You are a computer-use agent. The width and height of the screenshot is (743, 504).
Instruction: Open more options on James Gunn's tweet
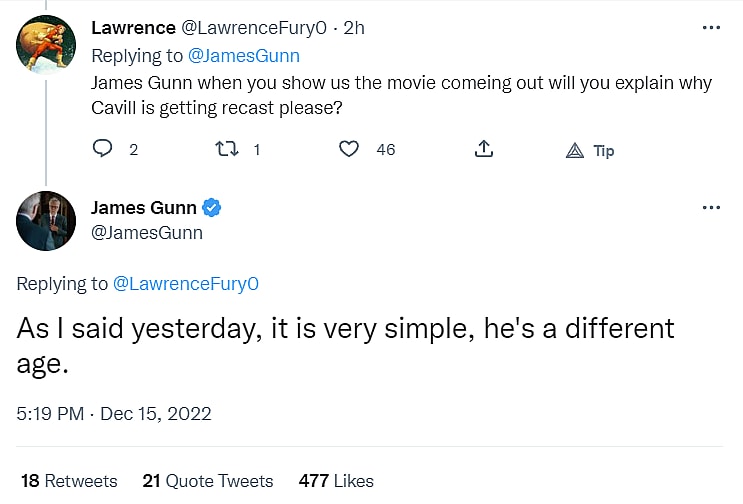[x=711, y=208]
